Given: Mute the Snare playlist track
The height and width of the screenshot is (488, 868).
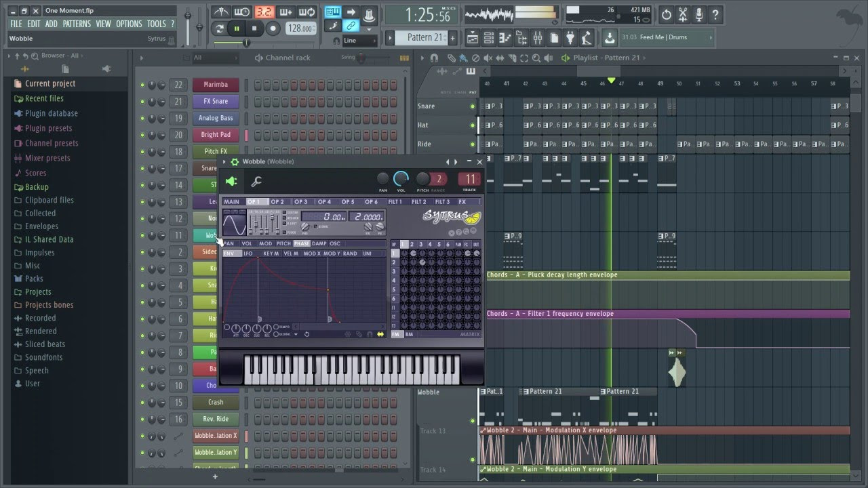Looking at the screenshot, I should pos(473,106).
